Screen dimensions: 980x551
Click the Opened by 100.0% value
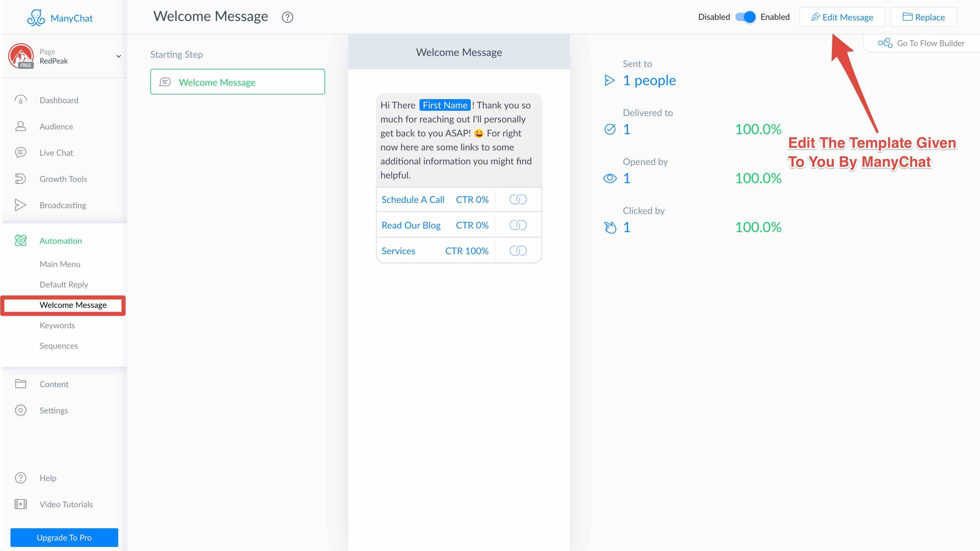(758, 178)
